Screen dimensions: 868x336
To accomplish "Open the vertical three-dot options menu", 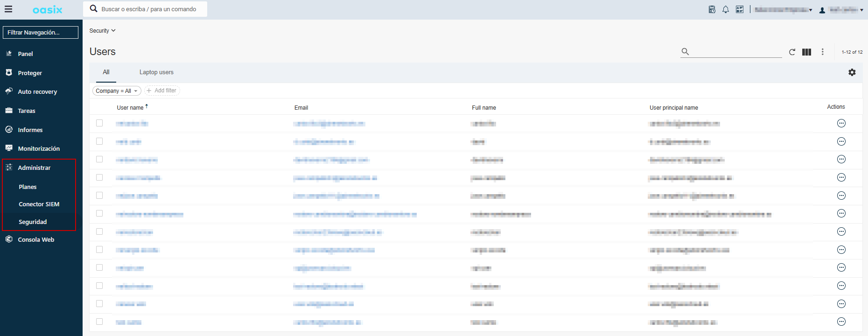I will [823, 52].
